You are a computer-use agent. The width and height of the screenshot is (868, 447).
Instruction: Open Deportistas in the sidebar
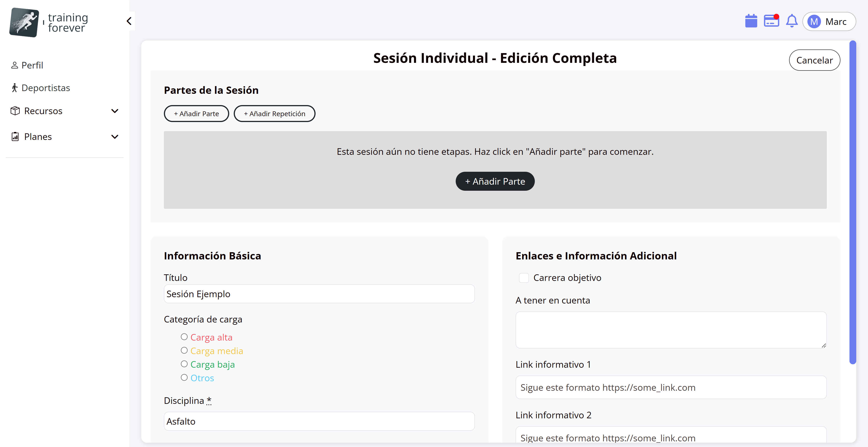45,88
